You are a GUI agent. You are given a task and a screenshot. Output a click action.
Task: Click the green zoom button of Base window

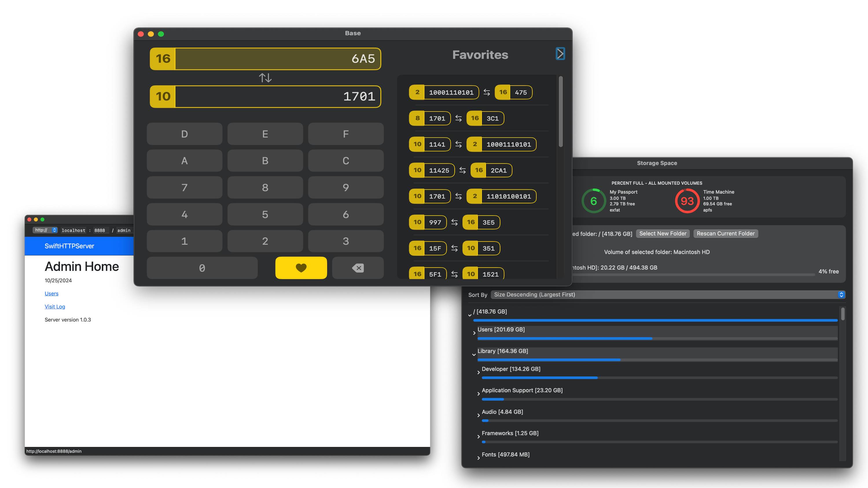click(x=161, y=34)
